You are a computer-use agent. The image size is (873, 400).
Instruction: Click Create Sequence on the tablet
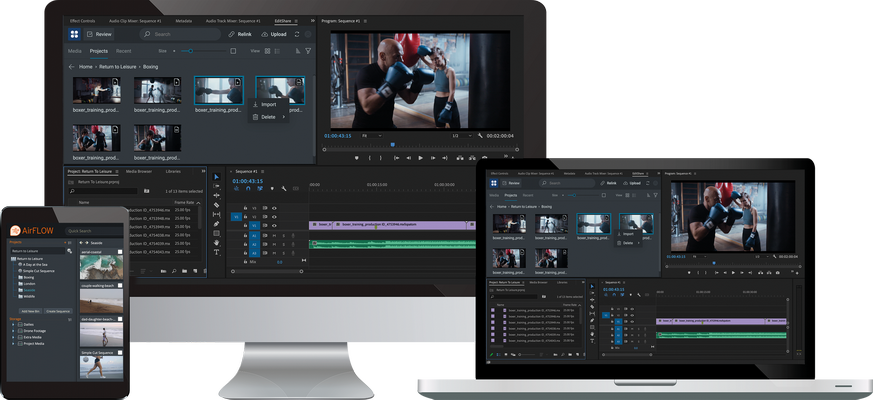(x=58, y=311)
